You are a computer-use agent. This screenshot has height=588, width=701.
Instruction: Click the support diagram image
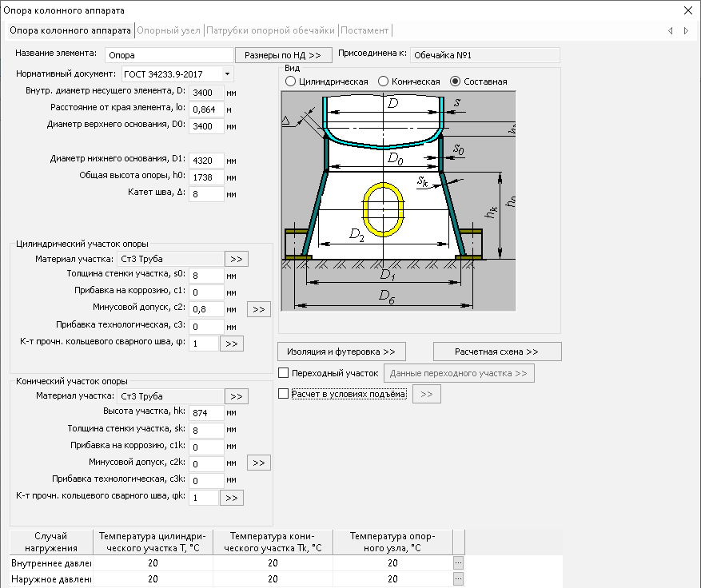coord(398,201)
